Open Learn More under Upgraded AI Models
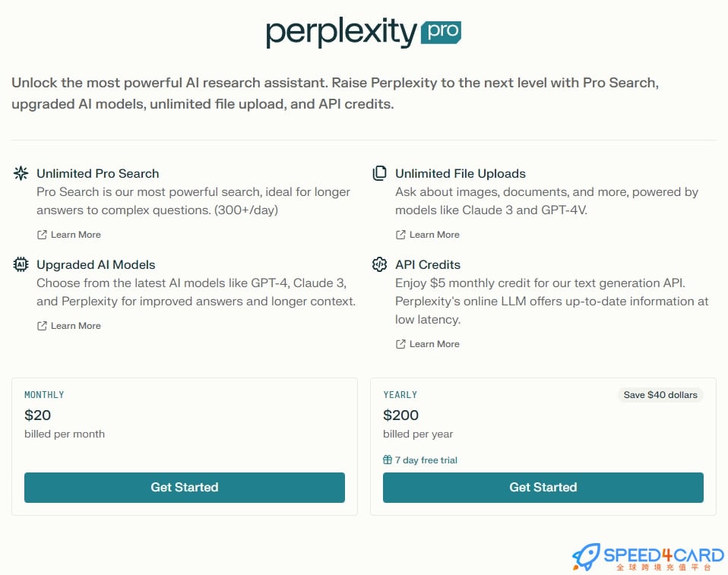The image size is (728, 575). point(76,326)
